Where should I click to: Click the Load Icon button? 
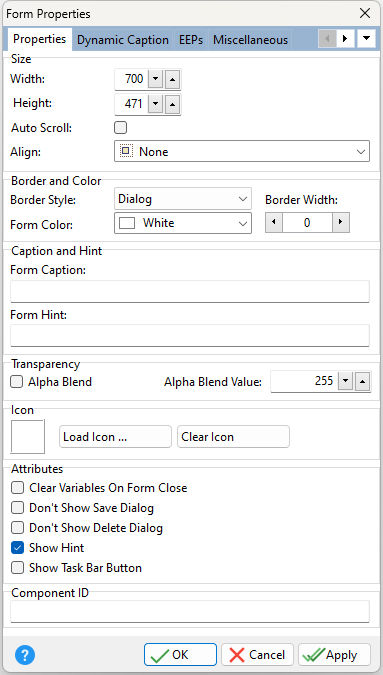tap(115, 437)
